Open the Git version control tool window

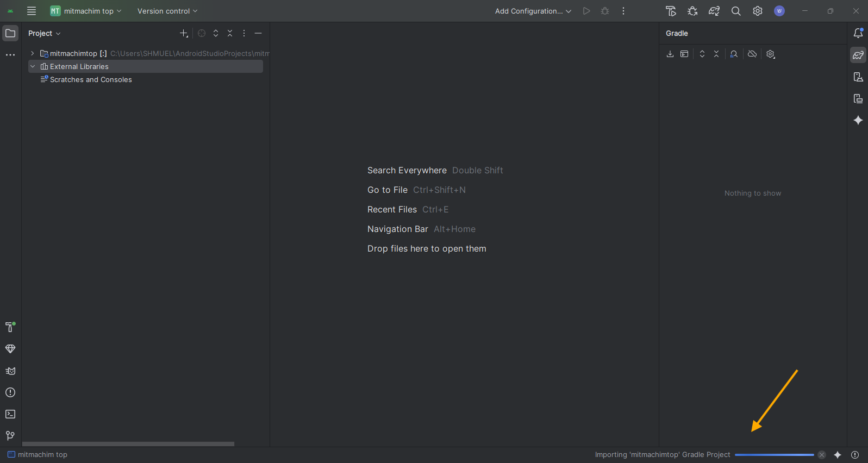pos(10,436)
